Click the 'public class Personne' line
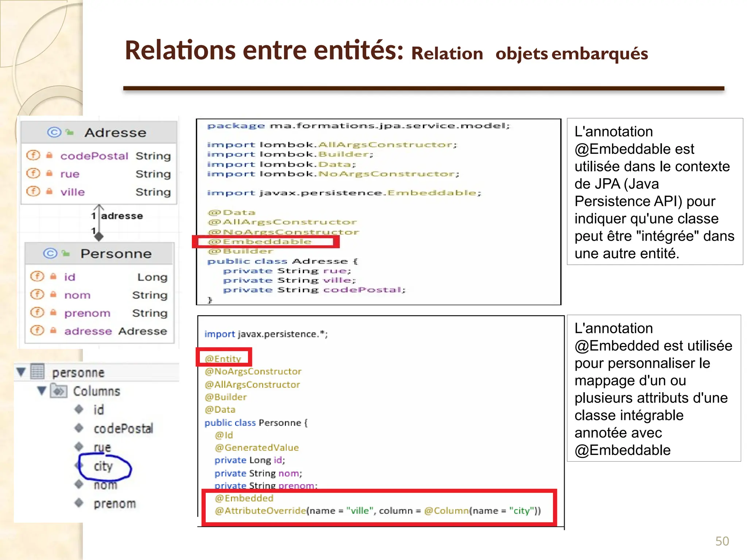Image resolution: width=747 pixels, height=560 pixels. click(256, 423)
